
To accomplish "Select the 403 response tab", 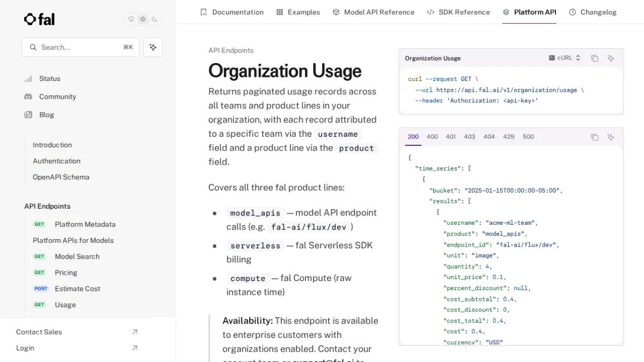I will click(x=470, y=137).
